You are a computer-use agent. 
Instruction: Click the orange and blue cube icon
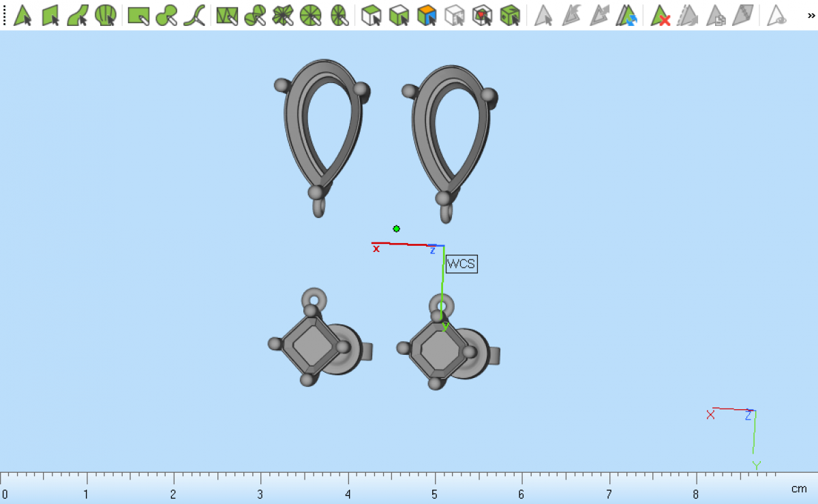point(427,15)
